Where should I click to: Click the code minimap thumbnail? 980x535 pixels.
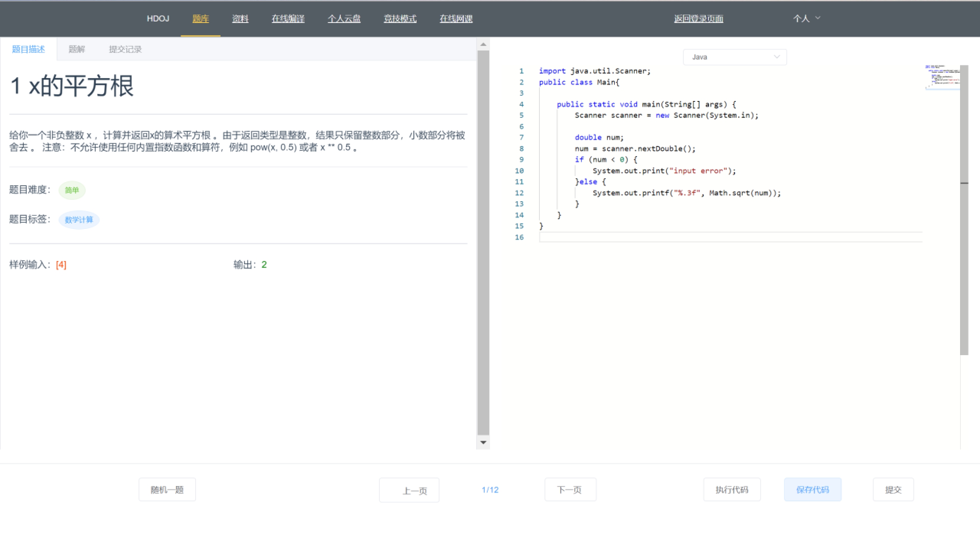click(942, 77)
